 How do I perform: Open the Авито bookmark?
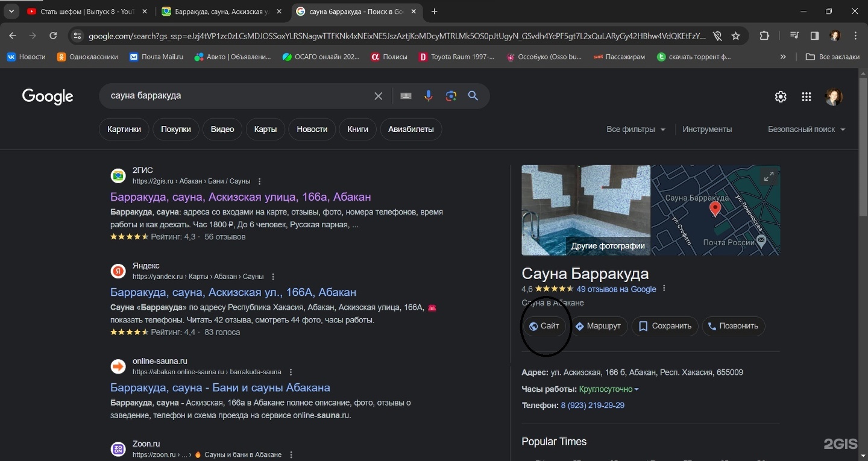tap(233, 57)
